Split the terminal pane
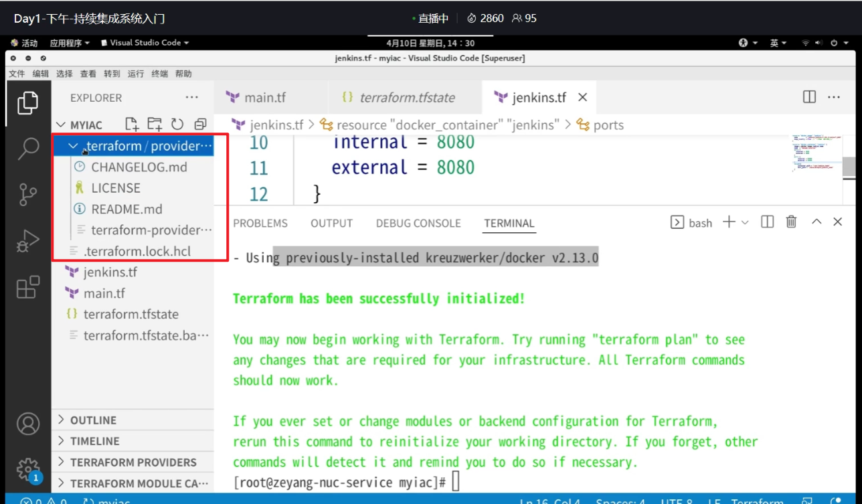This screenshot has height=504, width=862. click(768, 222)
